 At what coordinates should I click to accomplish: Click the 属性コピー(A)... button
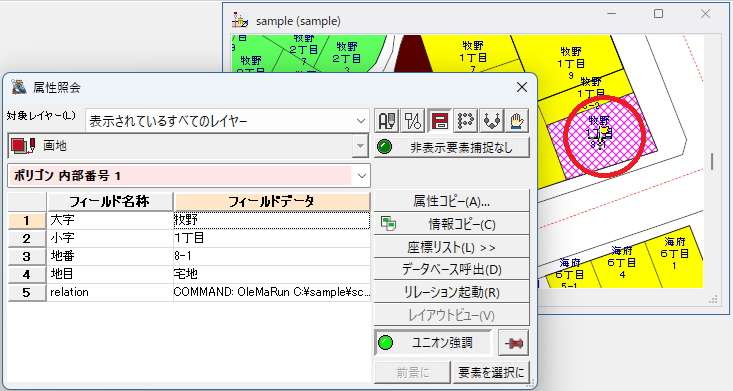click(x=452, y=201)
